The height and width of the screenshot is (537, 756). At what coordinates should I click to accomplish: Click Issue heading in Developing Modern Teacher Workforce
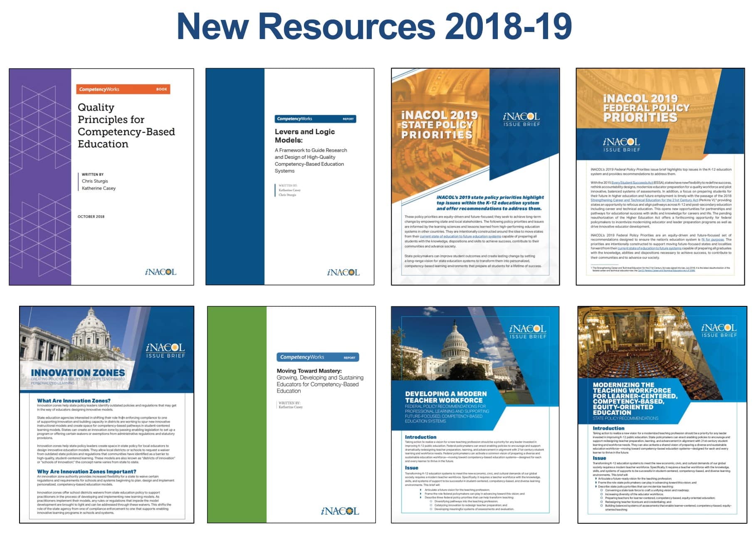click(x=412, y=468)
